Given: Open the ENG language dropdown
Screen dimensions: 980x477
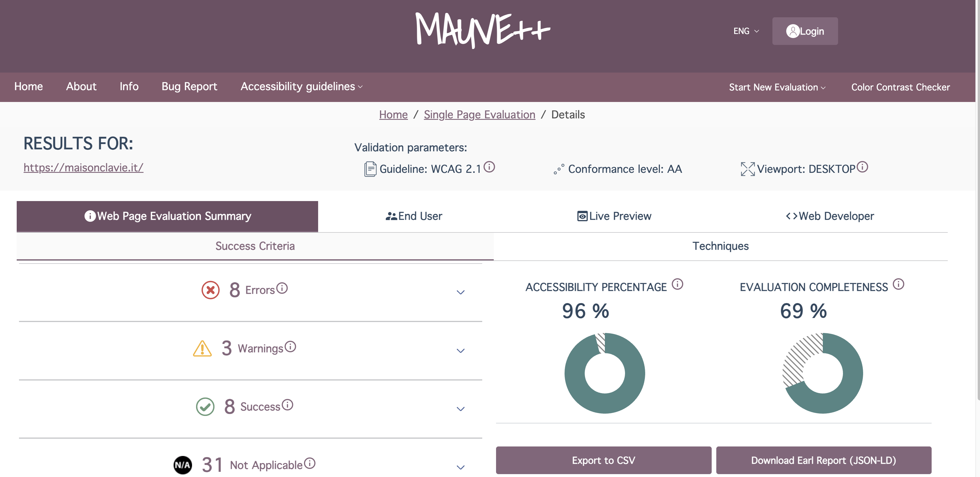Looking at the screenshot, I should click(746, 31).
